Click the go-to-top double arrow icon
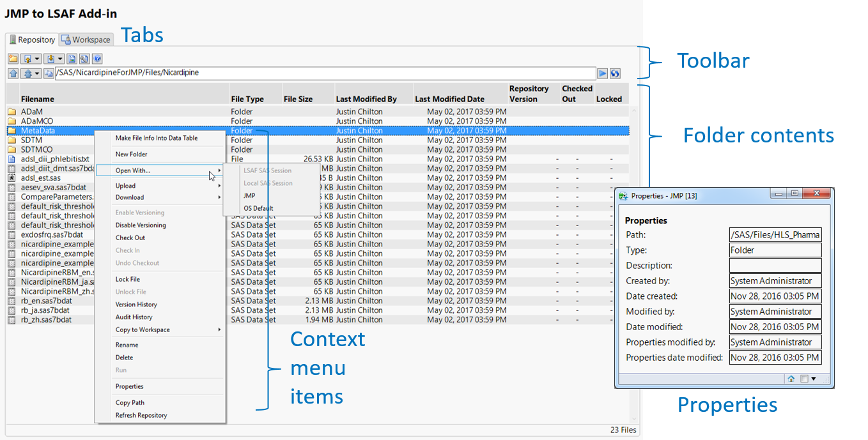The height and width of the screenshot is (440, 868). 26,73
